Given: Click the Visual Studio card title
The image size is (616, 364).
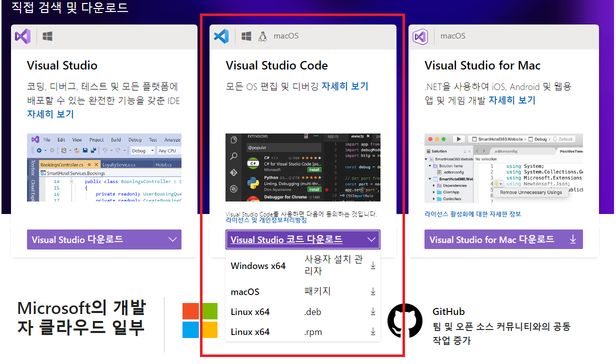Looking at the screenshot, I should 62,65.
